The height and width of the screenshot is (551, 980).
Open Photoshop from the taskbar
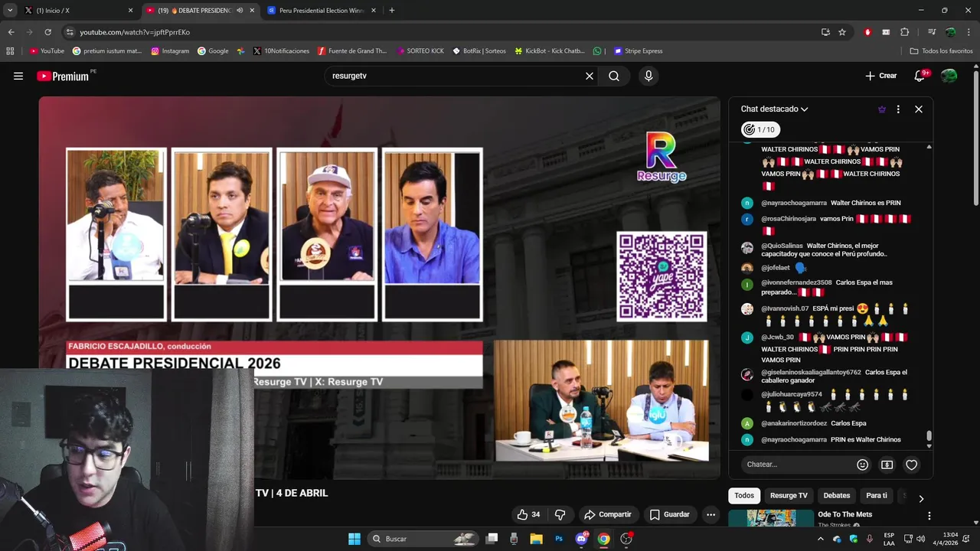coord(559,539)
